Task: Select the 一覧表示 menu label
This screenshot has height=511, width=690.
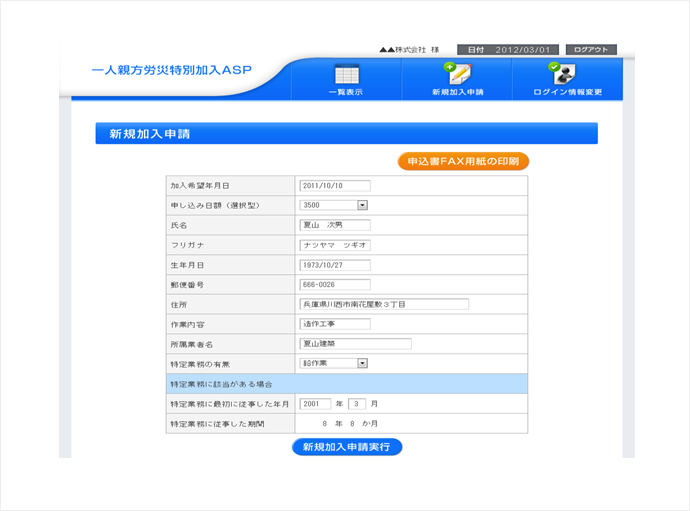Action: pos(346,92)
